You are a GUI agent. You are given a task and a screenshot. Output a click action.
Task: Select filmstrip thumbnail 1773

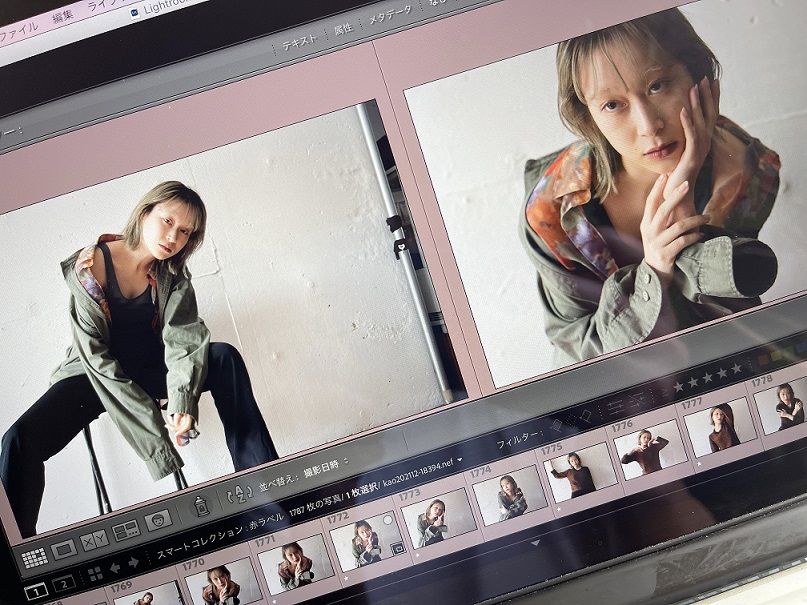pos(439,518)
